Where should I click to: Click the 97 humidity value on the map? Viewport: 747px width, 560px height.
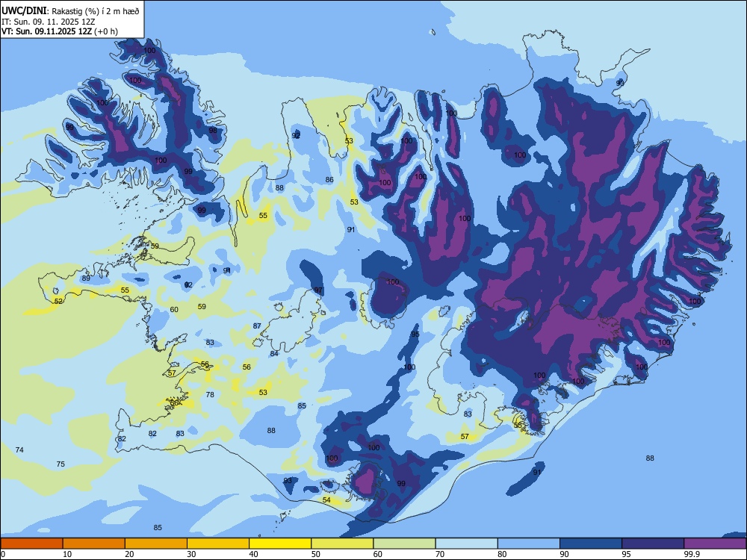pyautogui.click(x=318, y=290)
